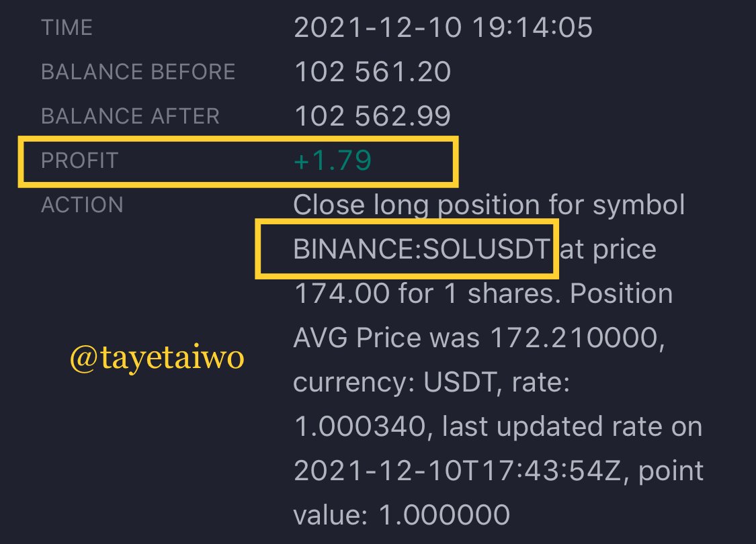This screenshot has height=544, width=756.
Task: Click the PROFIT label
Action: click(79, 161)
